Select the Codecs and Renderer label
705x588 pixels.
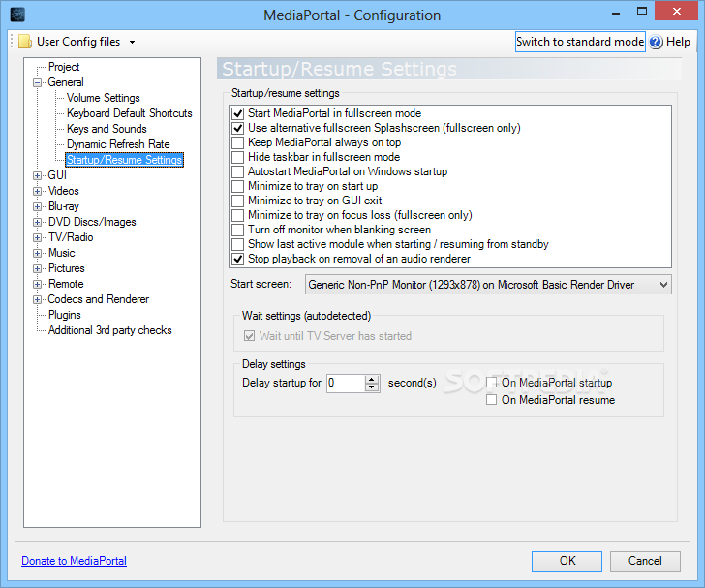(99, 299)
